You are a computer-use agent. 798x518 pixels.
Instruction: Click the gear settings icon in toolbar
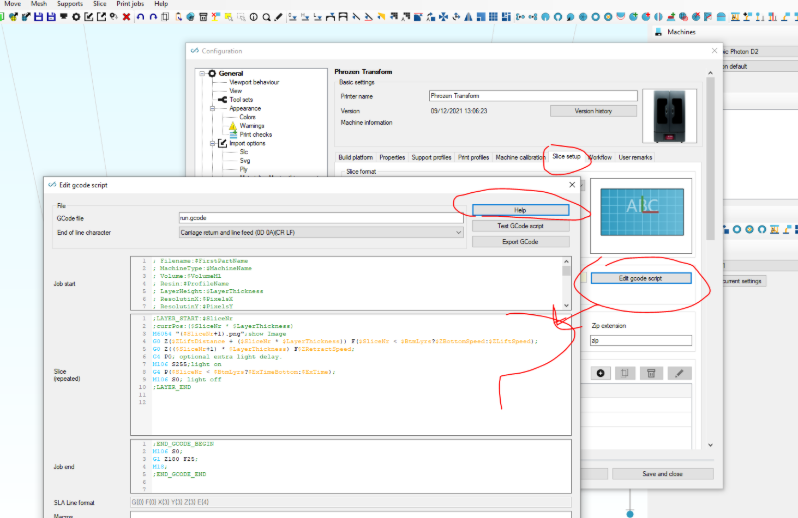point(76,17)
